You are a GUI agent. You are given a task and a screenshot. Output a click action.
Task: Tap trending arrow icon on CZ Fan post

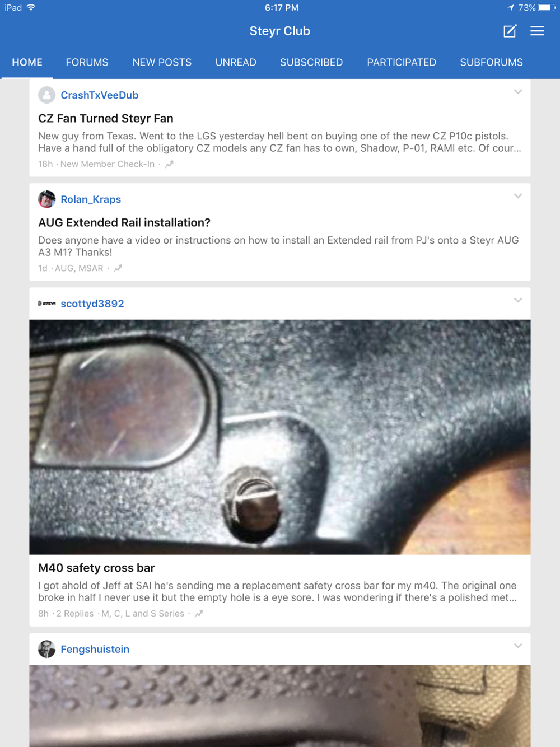click(x=169, y=164)
